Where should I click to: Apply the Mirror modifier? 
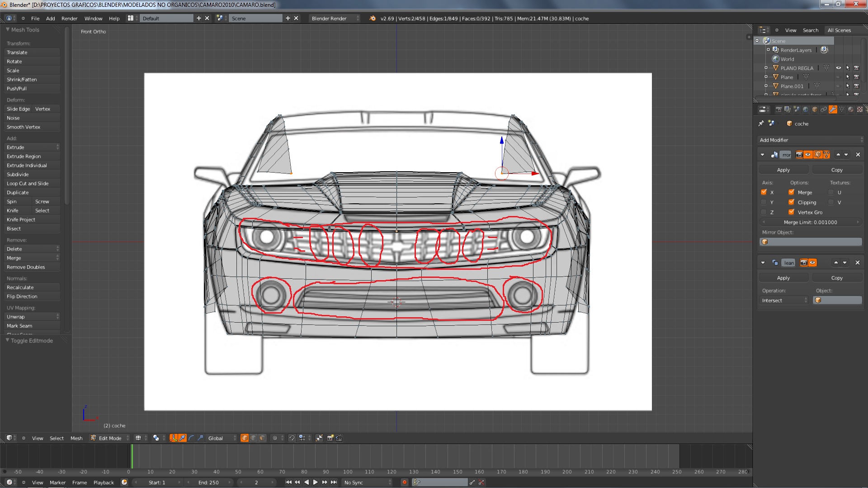(783, 170)
